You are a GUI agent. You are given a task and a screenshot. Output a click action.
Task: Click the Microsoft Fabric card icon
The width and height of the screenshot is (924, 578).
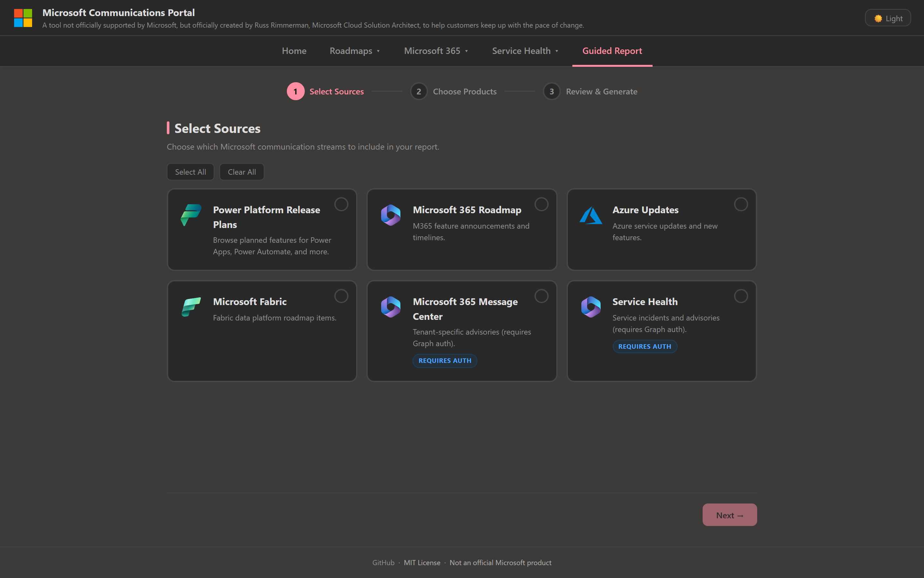pyautogui.click(x=191, y=307)
